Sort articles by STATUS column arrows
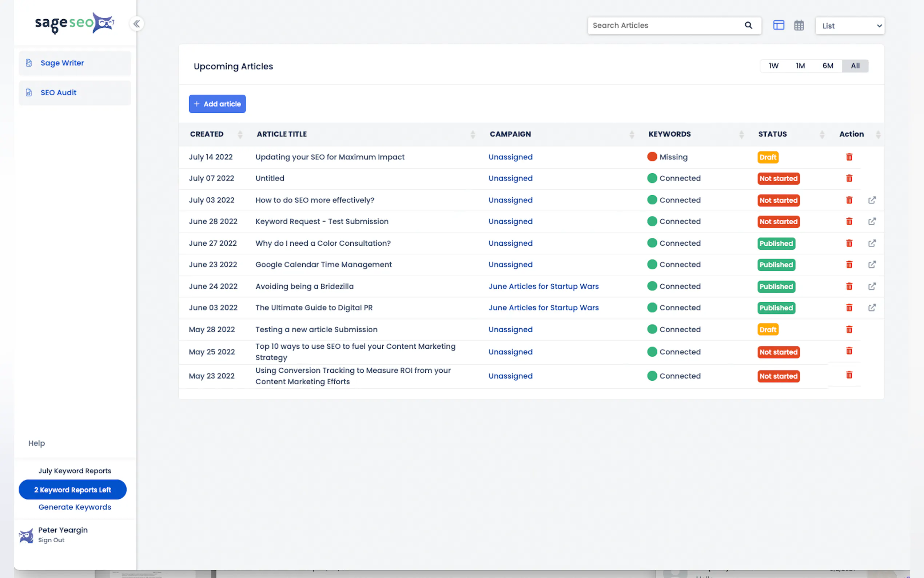924x578 pixels. pos(822,134)
